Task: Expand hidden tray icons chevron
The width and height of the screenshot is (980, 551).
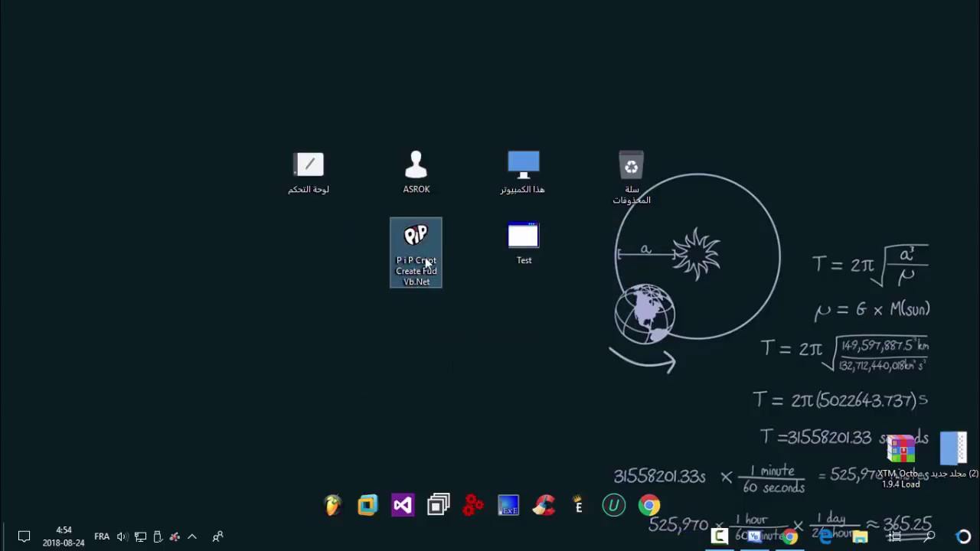Action: point(192,536)
